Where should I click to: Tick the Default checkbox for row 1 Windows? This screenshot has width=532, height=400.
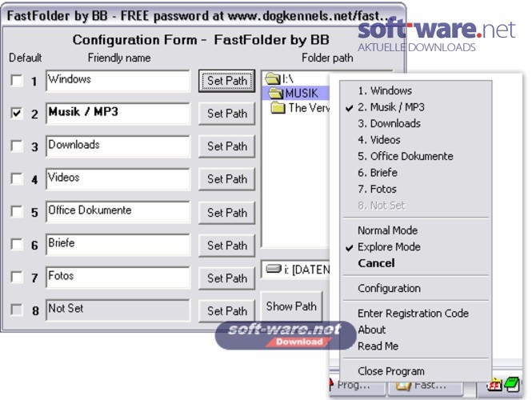point(17,81)
